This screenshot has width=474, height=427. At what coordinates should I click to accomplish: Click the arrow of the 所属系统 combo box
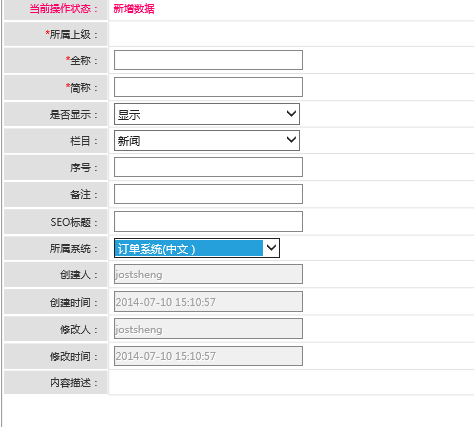pos(271,248)
